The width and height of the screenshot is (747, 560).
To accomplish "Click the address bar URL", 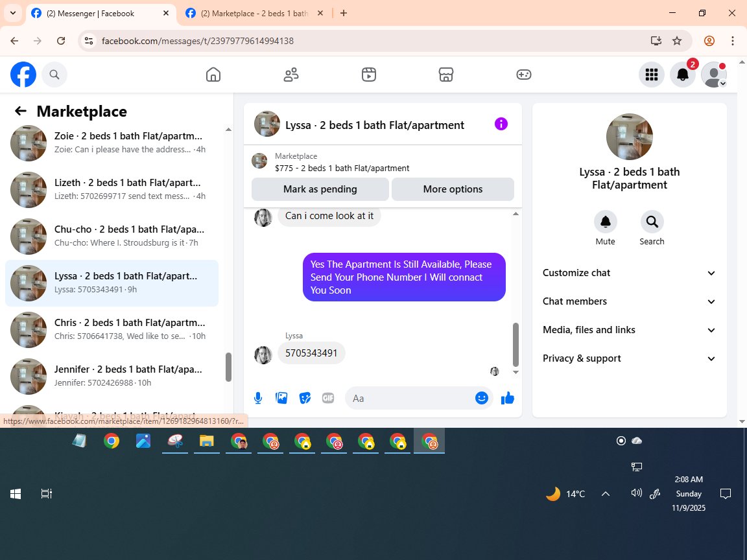I will coord(198,41).
